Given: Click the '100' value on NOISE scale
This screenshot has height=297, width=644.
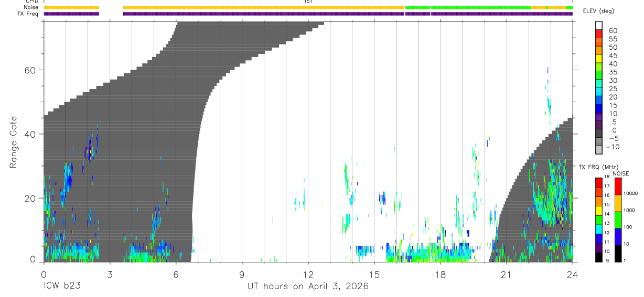Looking at the screenshot, I should (x=628, y=227).
